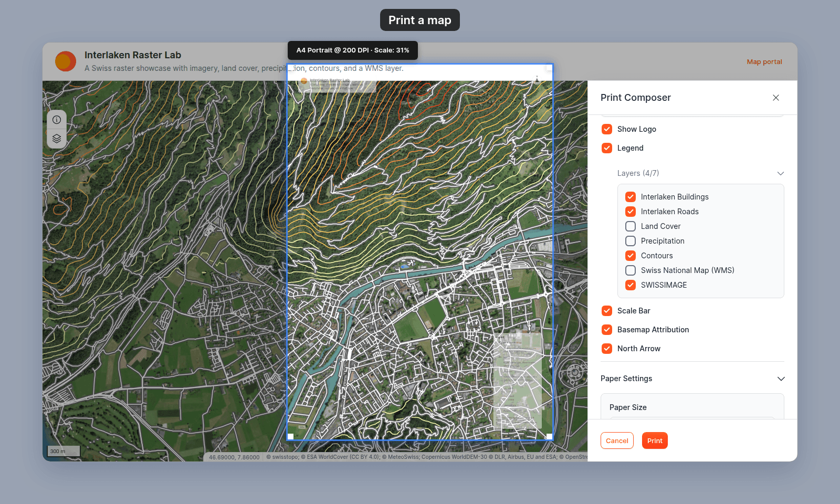Viewport: 840px width, 504px height.
Task: Open the Map portal link
Action: pos(764,61)
